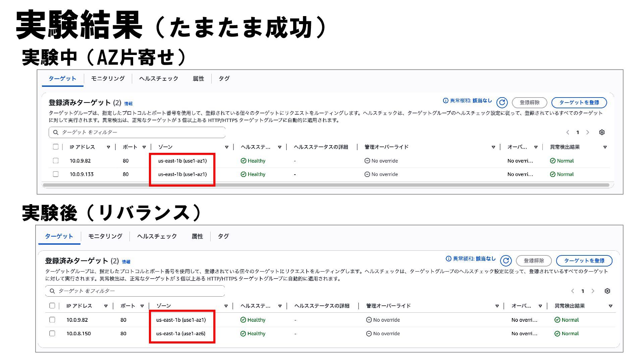Select the checkbox for 10.0.8.150 row
The width and height of the screenshot is (644, 362).
click(x=52, y=333)
